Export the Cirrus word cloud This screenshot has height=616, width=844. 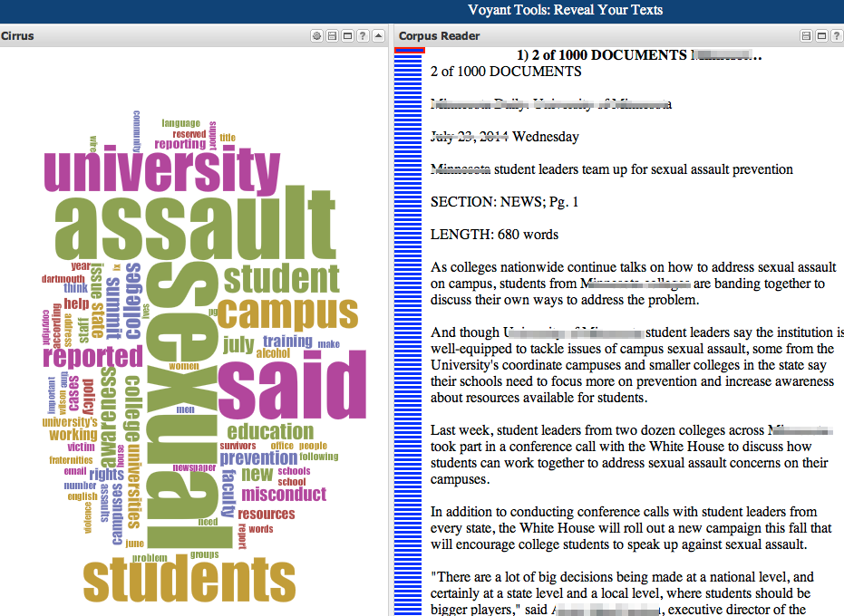point(332,35)
